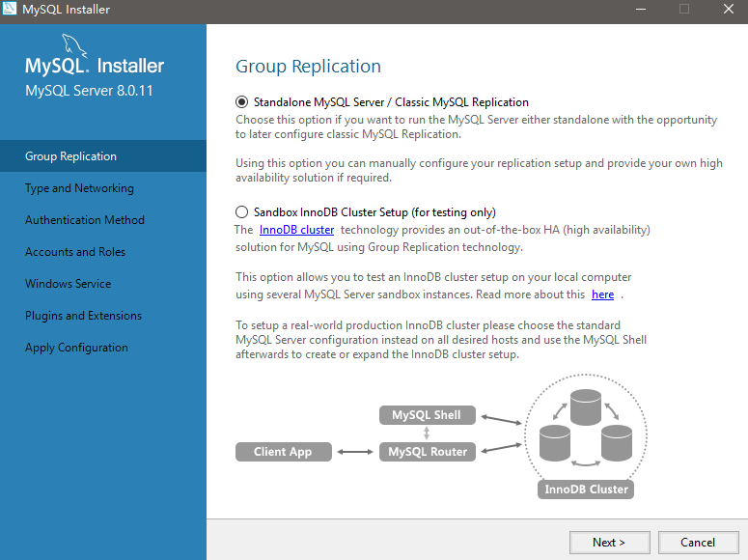Open the 'here' read more link
The width and height of the screenshot is (748, 560).
click(x=602, y=294)
